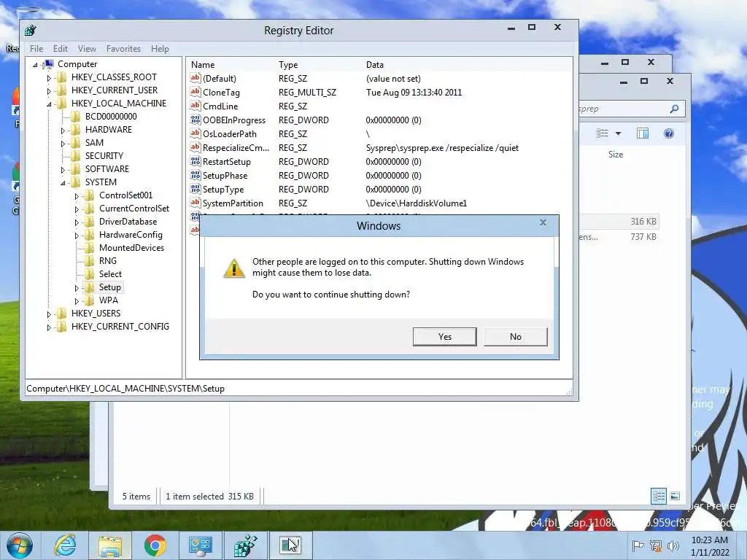Open File Explorer taskbar button
This screenshot has width=747, height=560.
(110, 545)
